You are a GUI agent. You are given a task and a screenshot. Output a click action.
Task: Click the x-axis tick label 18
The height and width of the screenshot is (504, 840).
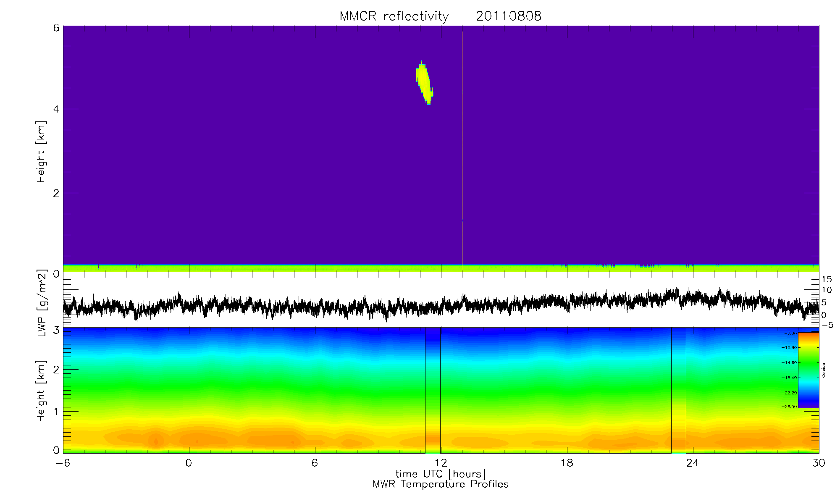(x=567, y=463)
